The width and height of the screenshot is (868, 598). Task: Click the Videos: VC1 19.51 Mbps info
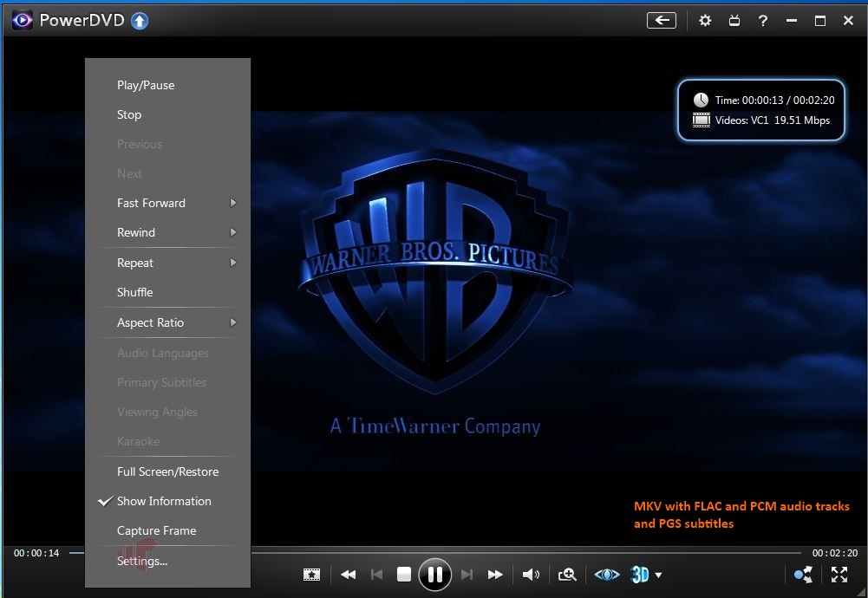click(773, 120)
